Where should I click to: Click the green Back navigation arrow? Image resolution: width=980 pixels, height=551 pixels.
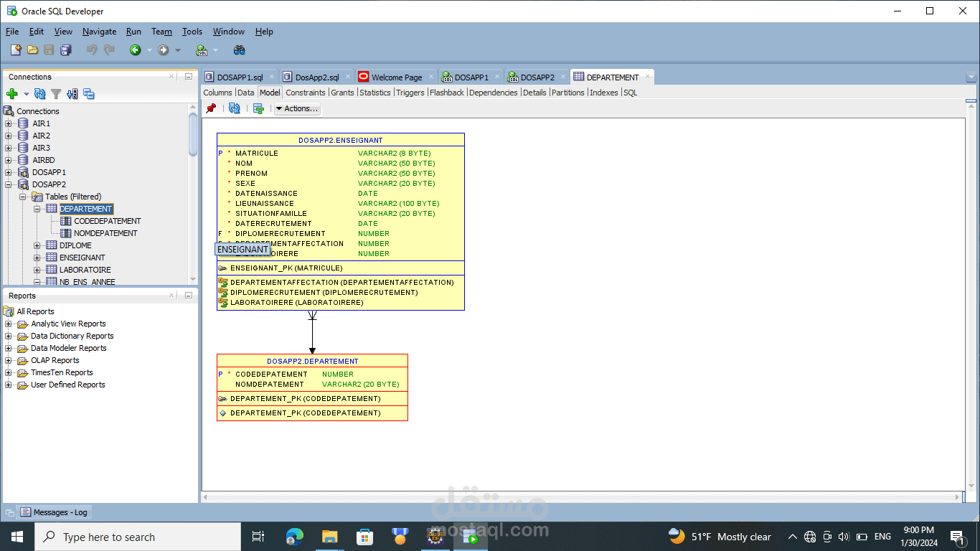(x=135, y=50)
